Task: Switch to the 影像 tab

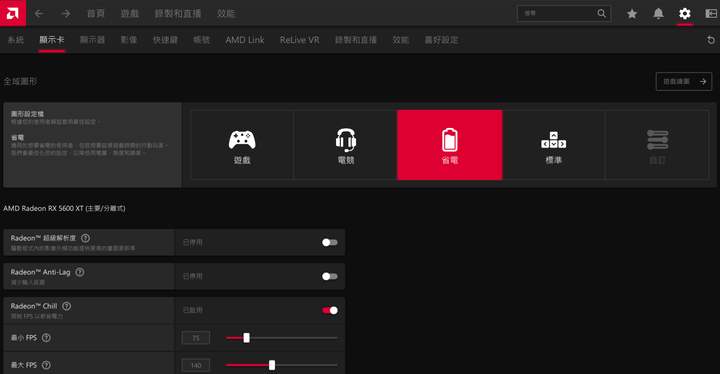Action: click(x=129, y=40)
